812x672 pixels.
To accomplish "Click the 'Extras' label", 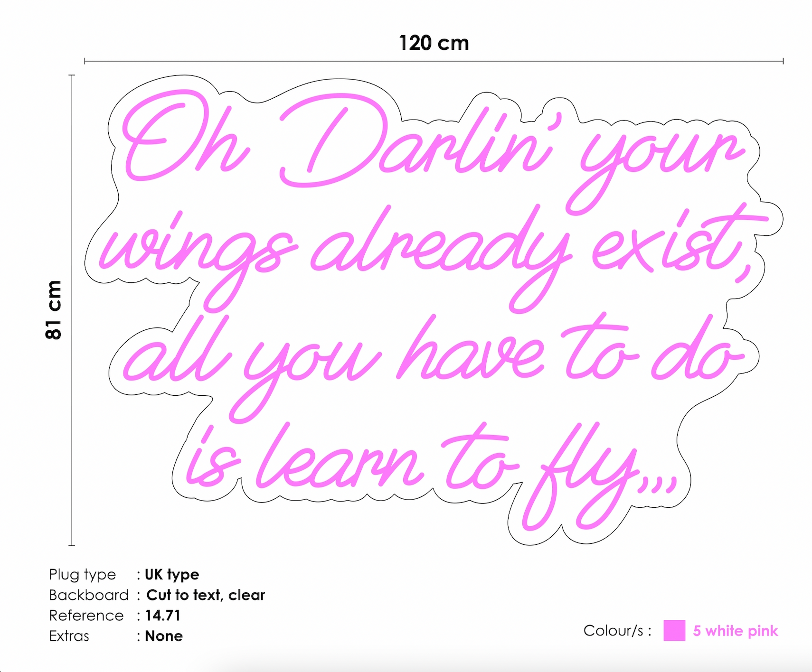I will [69, 636].
